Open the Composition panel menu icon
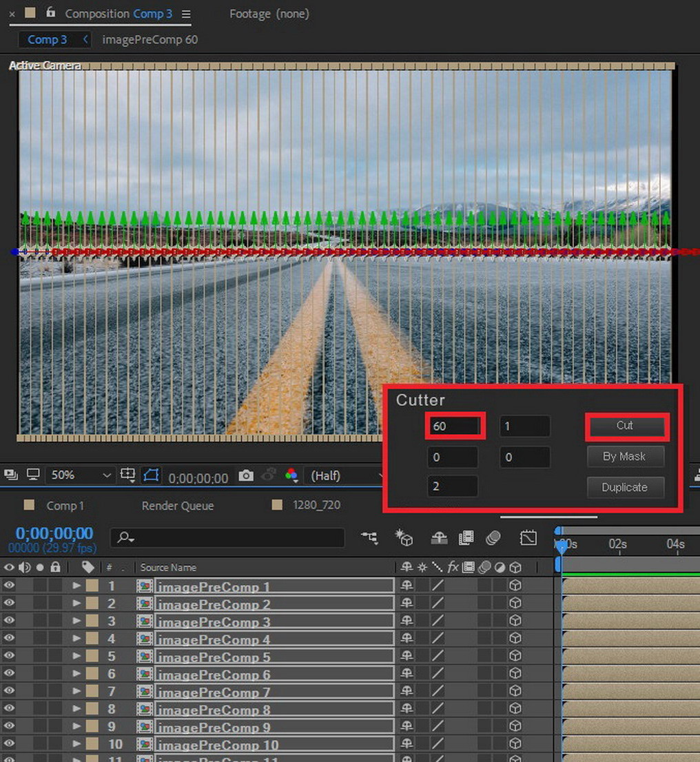This screenshot has width=700, height=762. 186,14
